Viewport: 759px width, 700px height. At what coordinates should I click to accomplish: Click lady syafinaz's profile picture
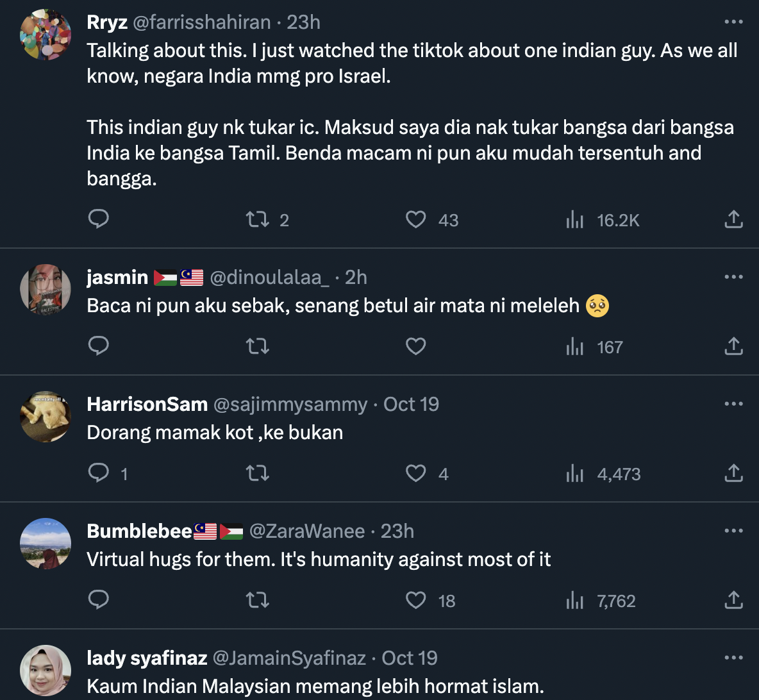click(x=46, y=670)
